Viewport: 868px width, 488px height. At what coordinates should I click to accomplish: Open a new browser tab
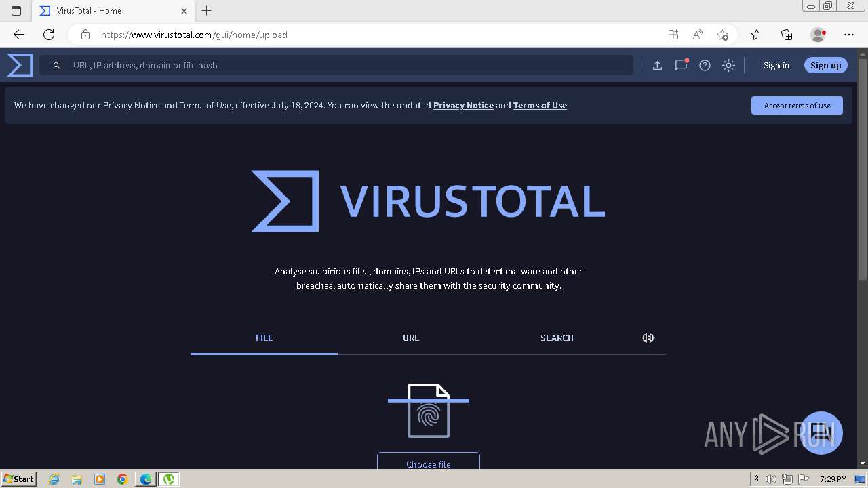tap(207, 10)
